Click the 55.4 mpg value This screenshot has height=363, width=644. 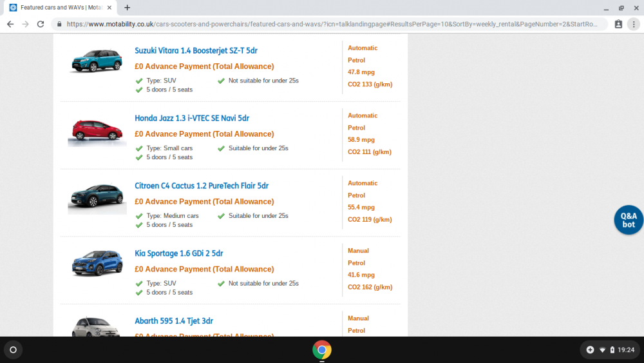coord(361,207)
